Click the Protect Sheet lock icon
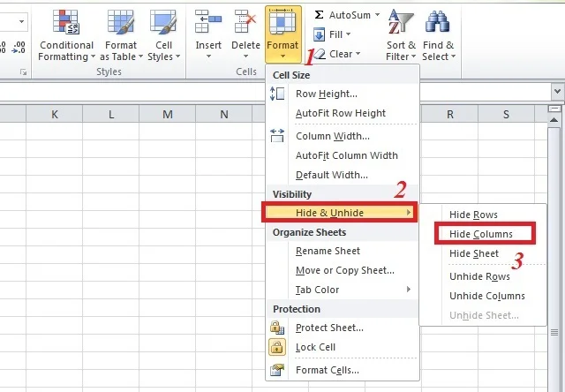 (277, 328)
